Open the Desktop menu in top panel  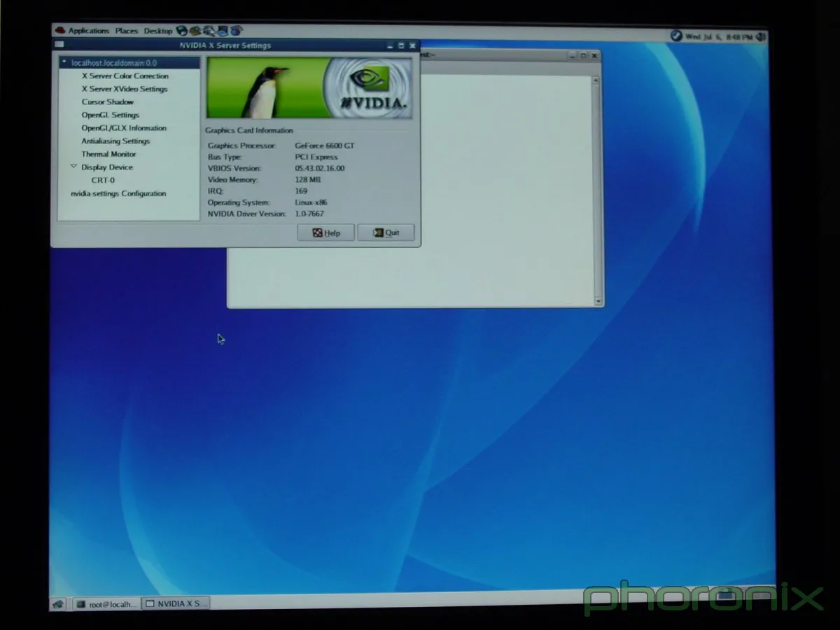pyautogui.click(x=158, y=31)
